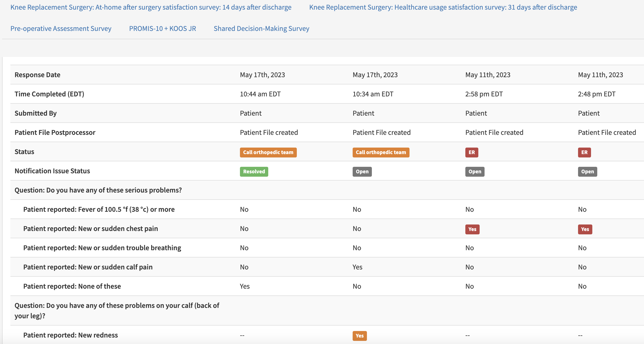644x344 pixels.
Task: Click the Response Date row header
Action: pyautogui.click(x=37, y=75)
